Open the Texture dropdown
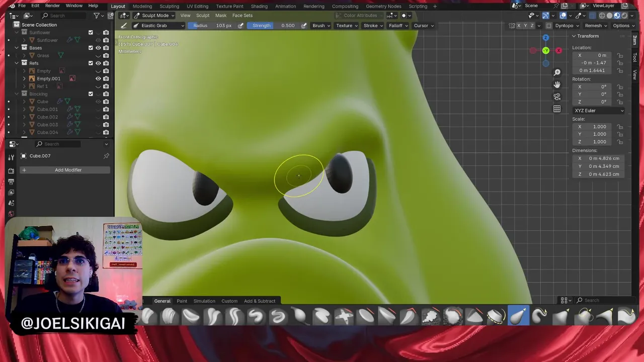644x362 pixels. click(x=347, y=26)
